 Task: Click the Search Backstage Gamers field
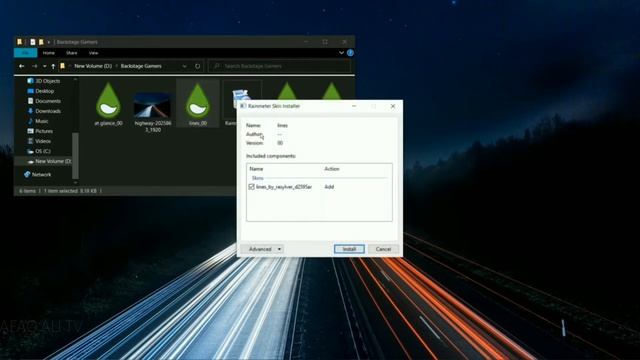pos(280,66)
